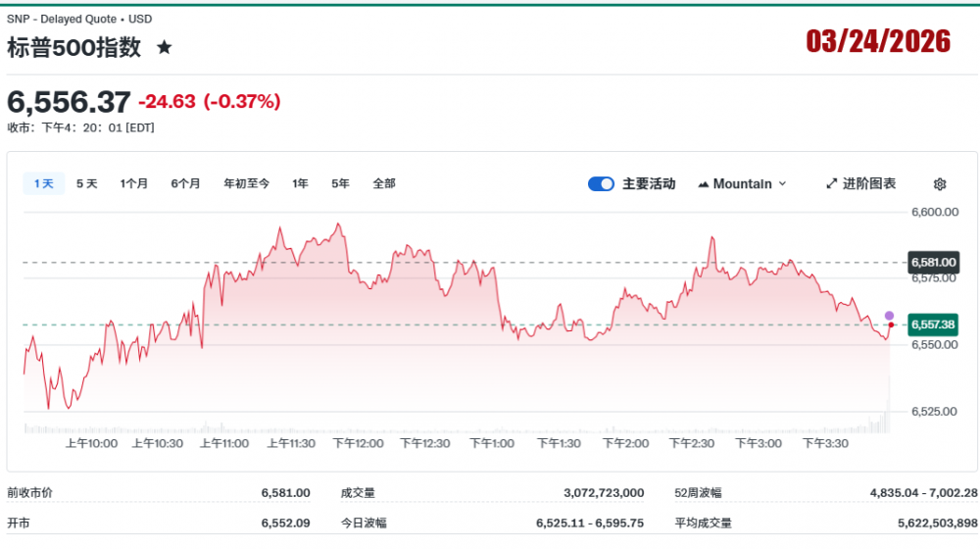Switch chart to 1年 range
Viewport: 980px width, 549px height.
coord(300,183)
